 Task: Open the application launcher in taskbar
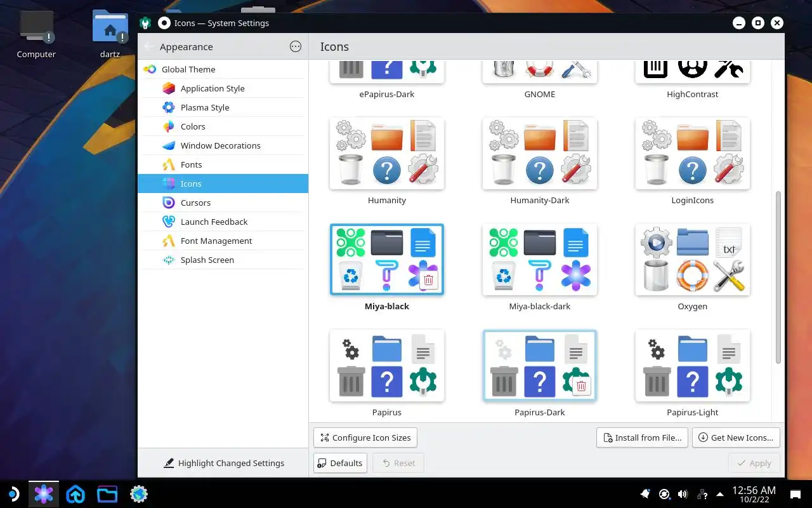[13, 493]
